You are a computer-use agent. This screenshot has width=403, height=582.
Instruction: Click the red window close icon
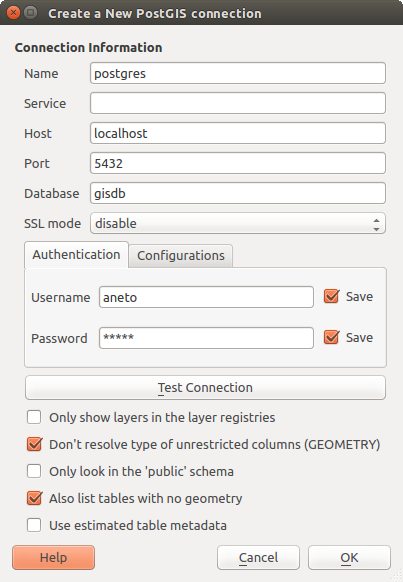[x=13, y=13]
